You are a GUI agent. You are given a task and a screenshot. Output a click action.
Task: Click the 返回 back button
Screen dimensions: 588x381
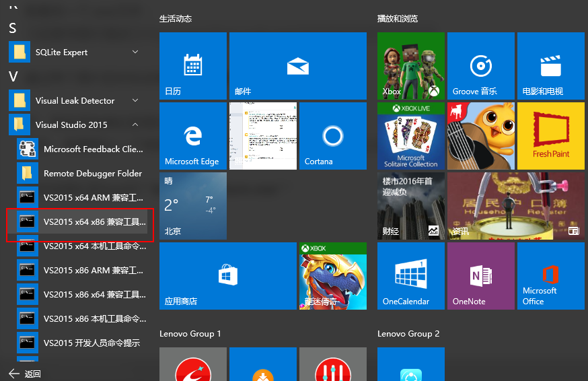tap(25, 374)
